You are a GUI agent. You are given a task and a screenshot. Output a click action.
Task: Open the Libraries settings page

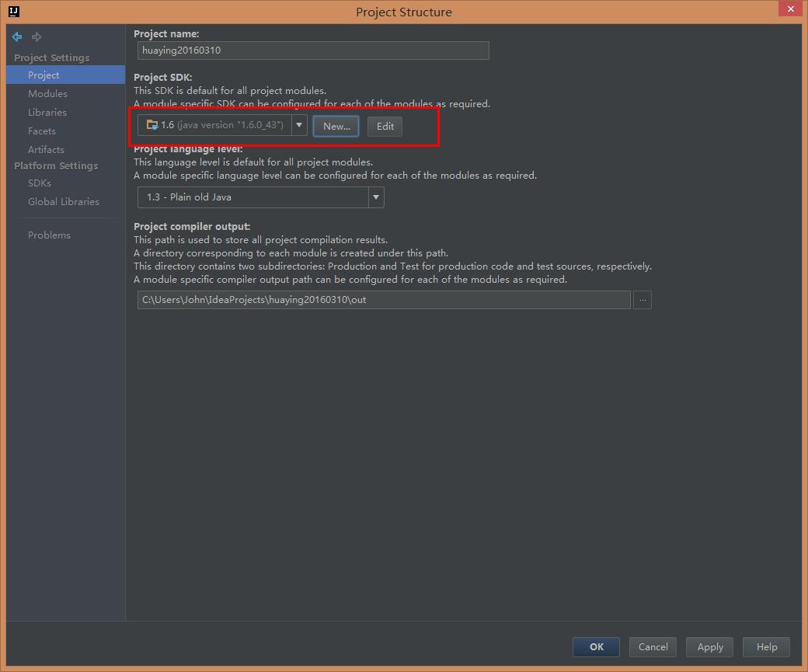pyautogui.click(x=47, y=112)
